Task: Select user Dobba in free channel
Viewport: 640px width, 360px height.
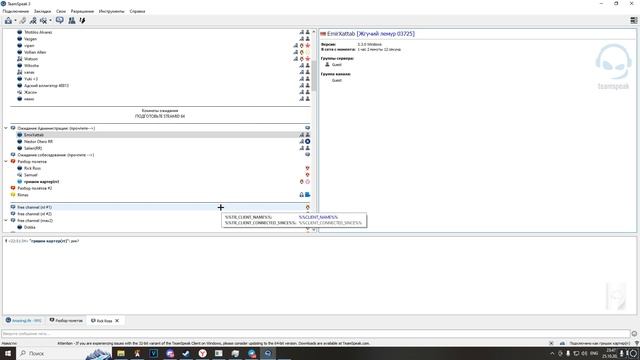Action: coord(30,227)
